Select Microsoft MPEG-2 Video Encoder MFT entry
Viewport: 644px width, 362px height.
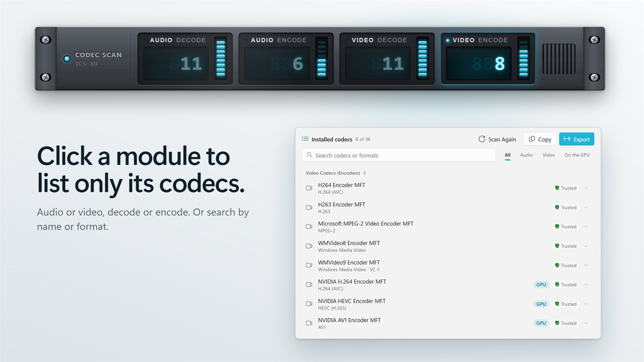448,227
